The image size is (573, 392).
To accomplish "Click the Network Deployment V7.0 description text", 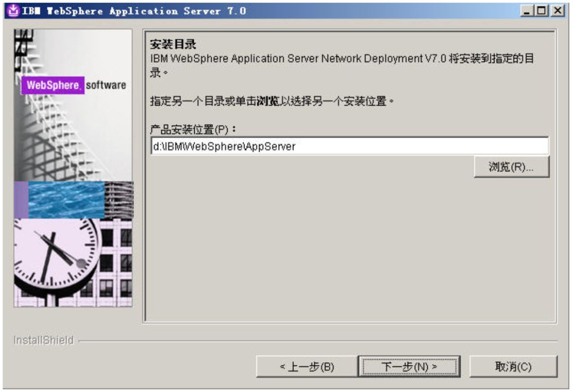I will coord(384,58).
